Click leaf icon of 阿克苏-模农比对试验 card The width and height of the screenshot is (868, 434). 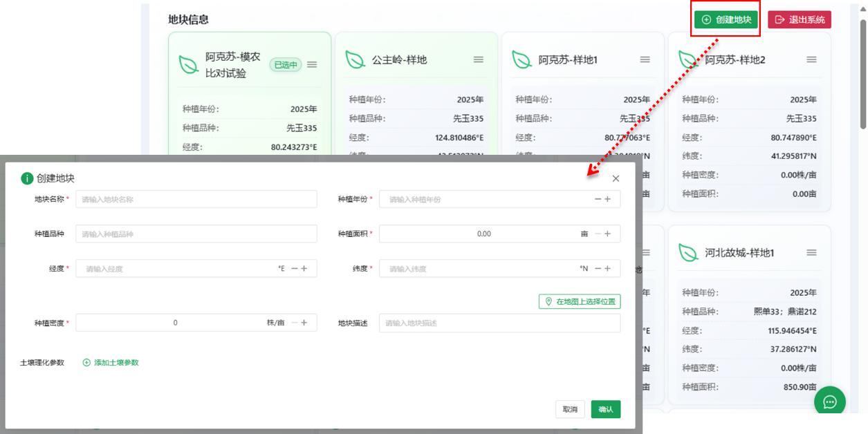pos(189,64)
